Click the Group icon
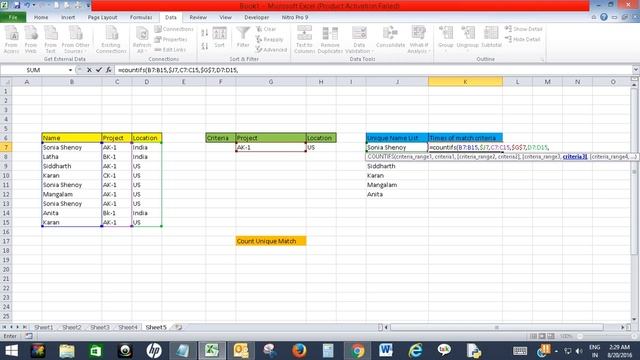The image size is (640, 360). pos(446,38)
